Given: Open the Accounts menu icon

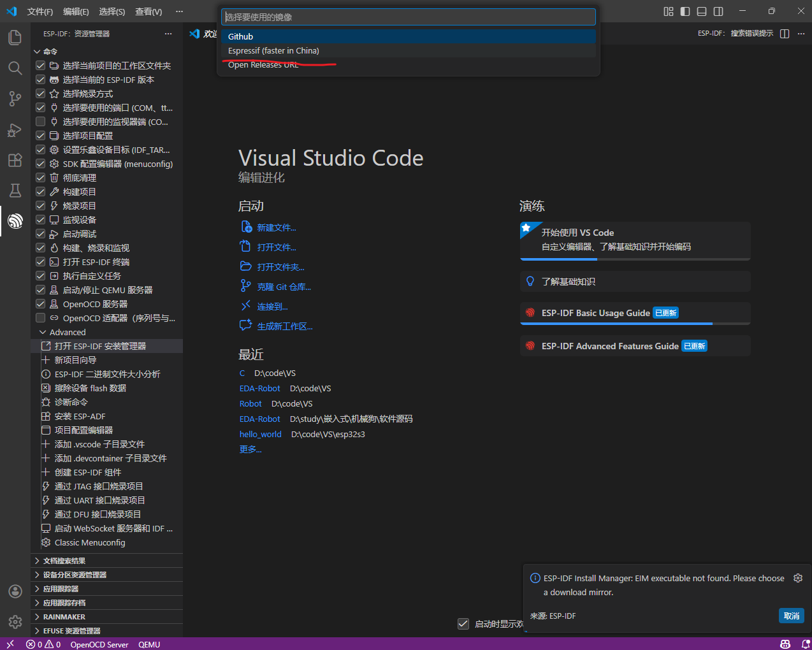Looking at the screenshot, I should tap(15, 591).
